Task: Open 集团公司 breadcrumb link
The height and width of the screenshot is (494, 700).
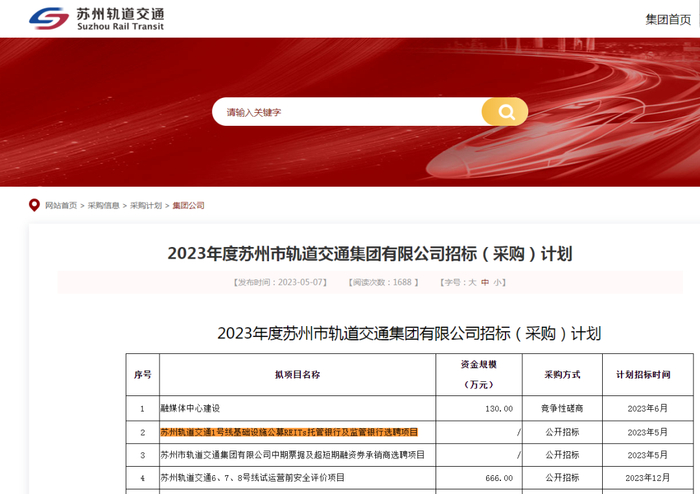Action: coord(188,205)
